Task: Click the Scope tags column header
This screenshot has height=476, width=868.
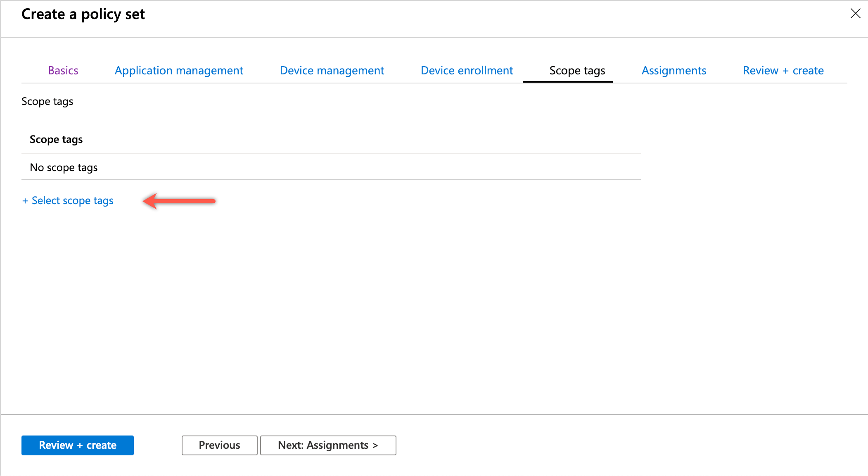Action: pos(56,139)
